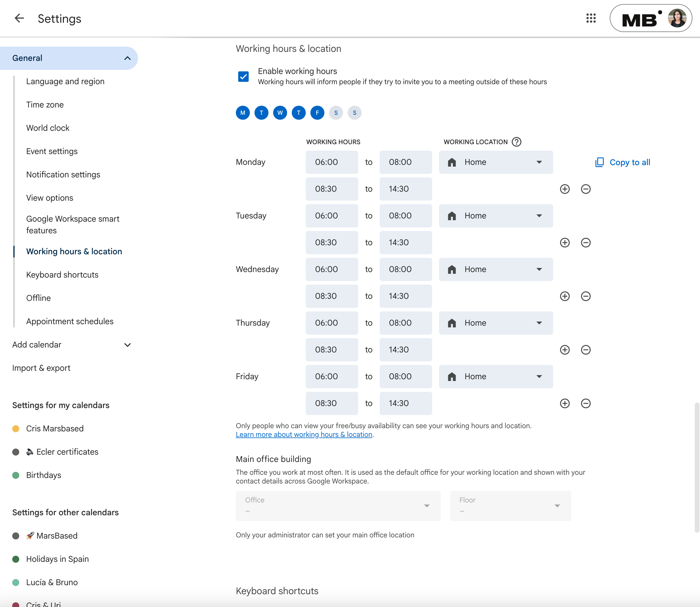Remove Friday's second time period

(586, 403)
